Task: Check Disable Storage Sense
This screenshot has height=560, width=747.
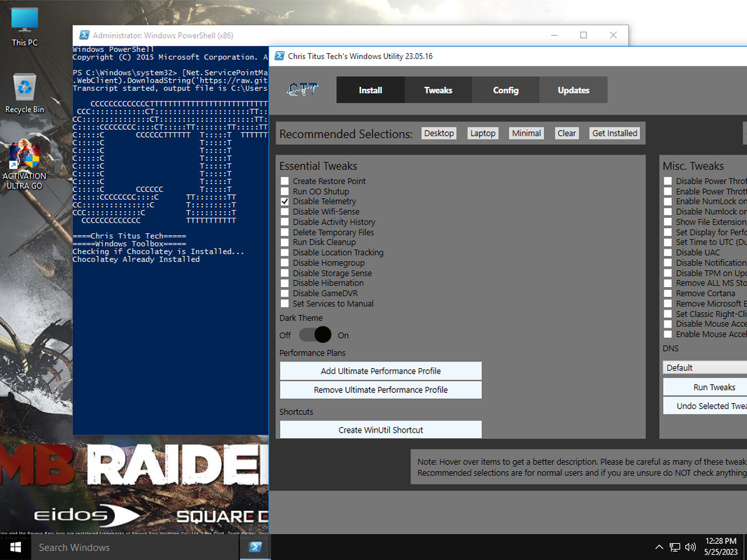Action: click(284, 273)
